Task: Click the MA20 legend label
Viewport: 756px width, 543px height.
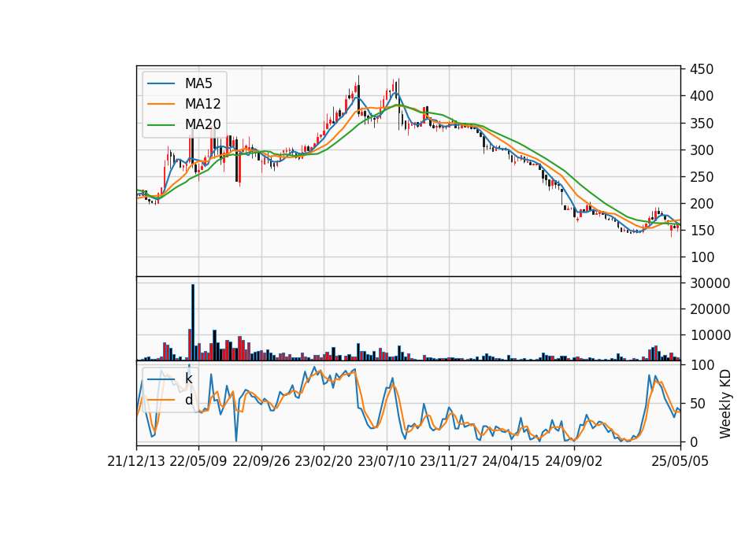Action: click(x=203, y=125)
